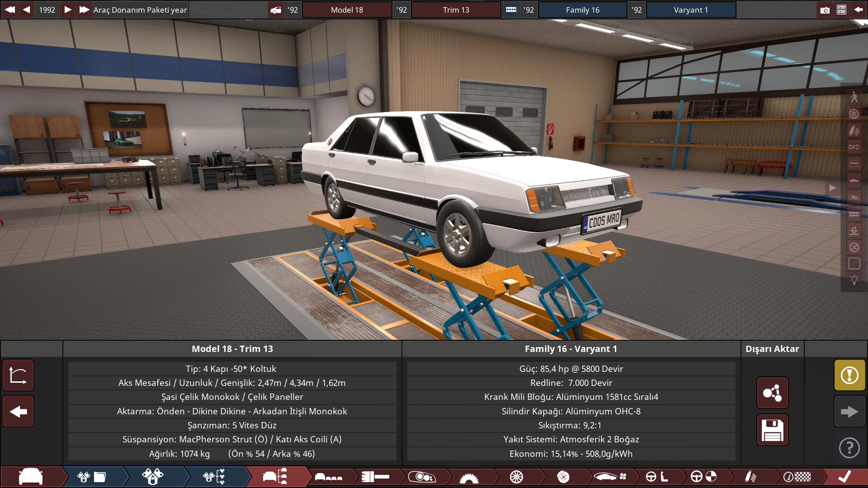Select the aerodynamics car-and-fan tab
This screenshot has width=868, height=488.
tap(610, 477)
